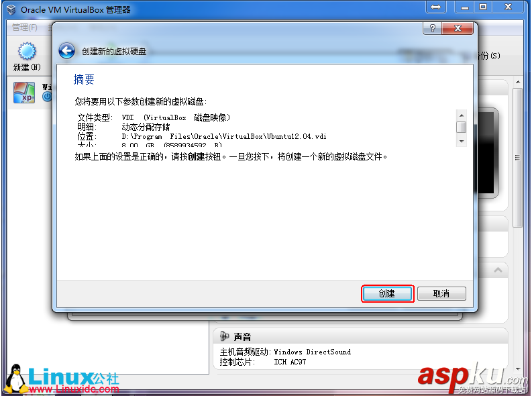Click the 摘要 heading
This screenshot has width=532, height=398.
84,79
